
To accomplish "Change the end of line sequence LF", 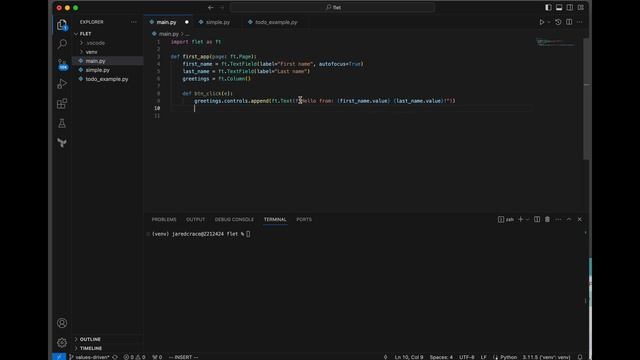I will pos(483,357).
